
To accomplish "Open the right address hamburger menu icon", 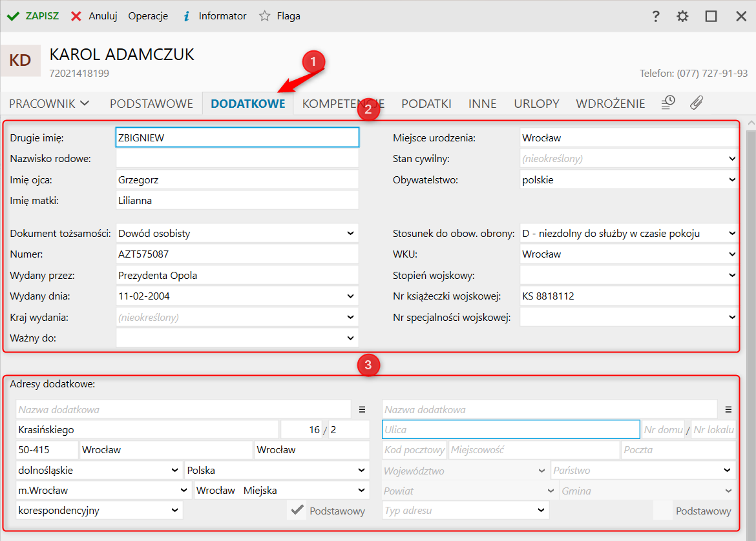I will tap(728, 409).
